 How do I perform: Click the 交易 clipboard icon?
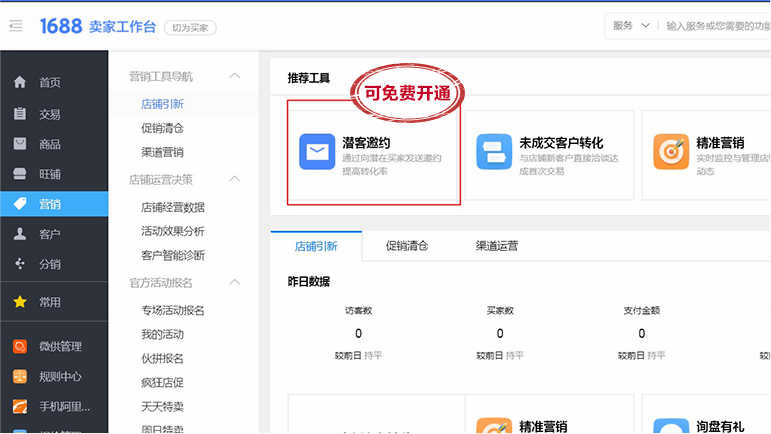pos(20,114)
